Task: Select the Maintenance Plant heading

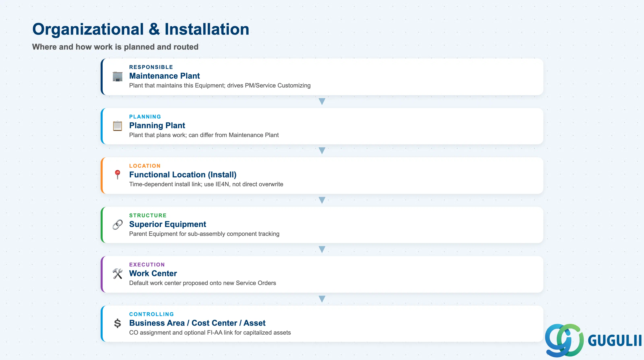Action: pyautogui.click(x=164, y=76)
